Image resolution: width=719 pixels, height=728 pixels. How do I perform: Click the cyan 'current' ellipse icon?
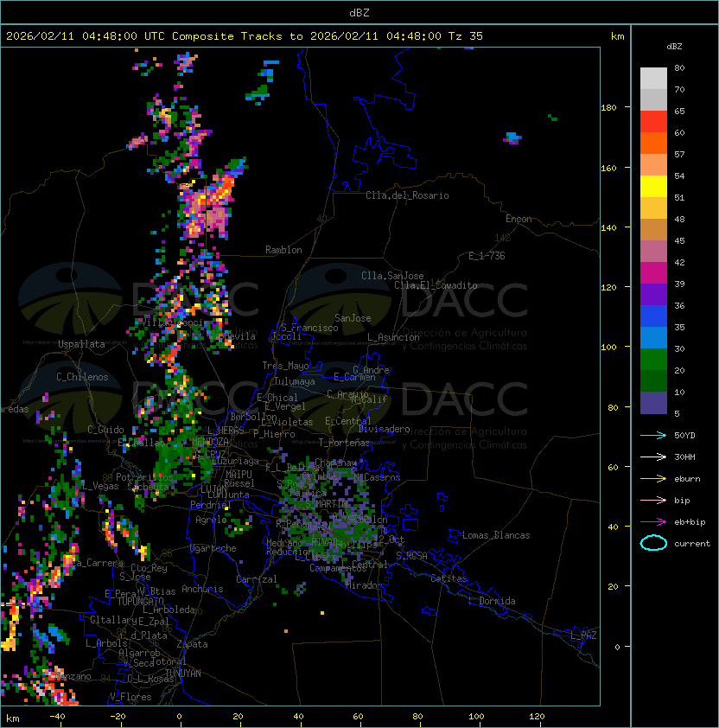click(x=653, y=543)
